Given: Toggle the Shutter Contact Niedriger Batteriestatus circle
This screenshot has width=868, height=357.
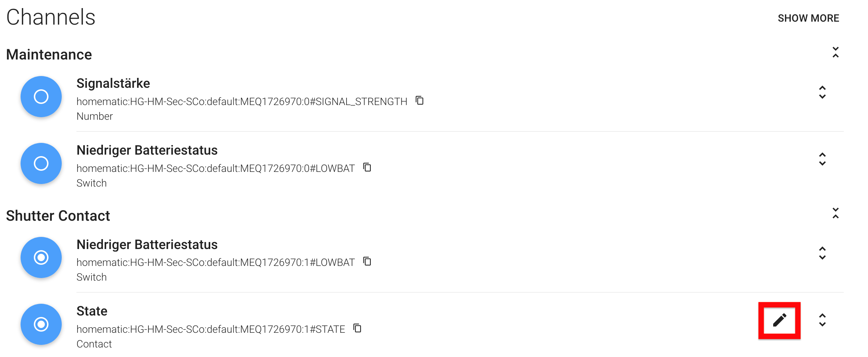Looking at the screenshot, I should [x=41, y=257].
